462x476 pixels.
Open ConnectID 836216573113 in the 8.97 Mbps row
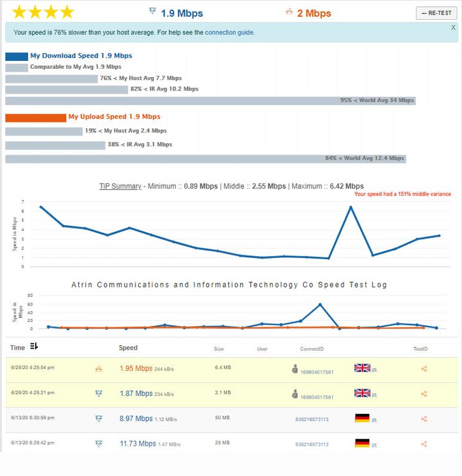tap(312, 420)
